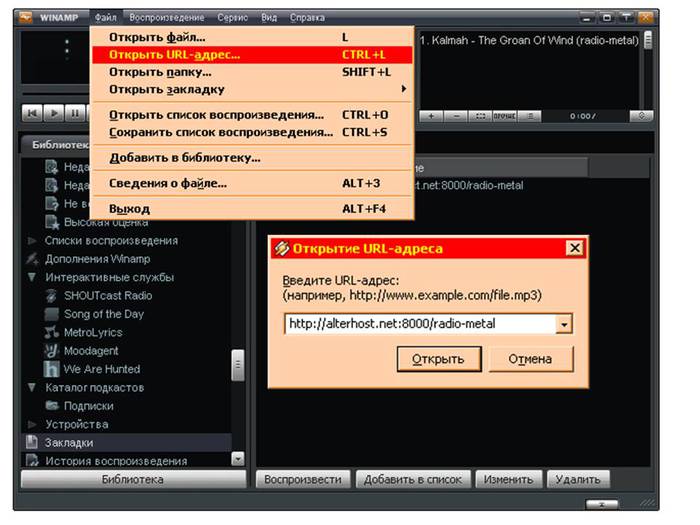700x525 pixels.
Task: Open the Воспроизведение menu in menu bar
Action: click(167, 18)
